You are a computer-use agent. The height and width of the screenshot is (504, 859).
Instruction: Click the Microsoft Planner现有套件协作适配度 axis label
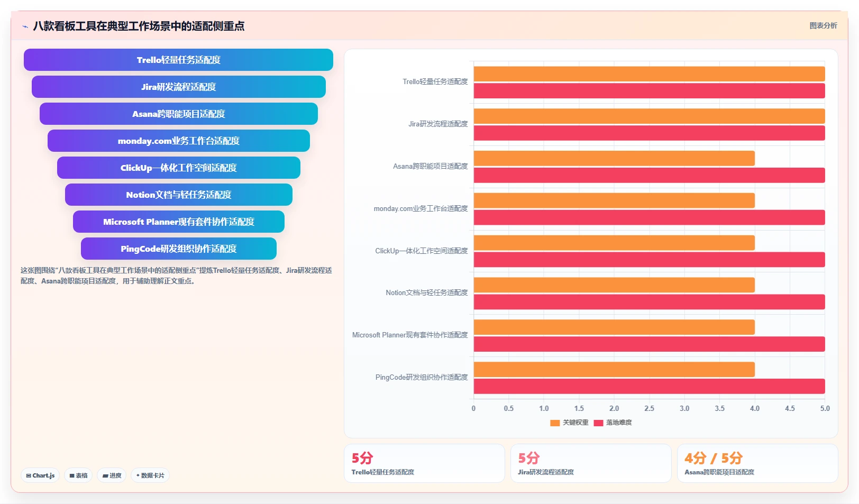pos(410,335)
